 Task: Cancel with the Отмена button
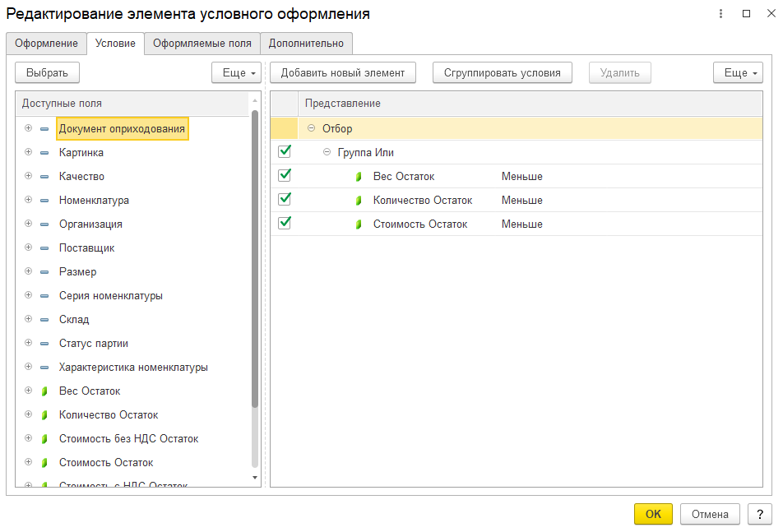[x=710, y=514]
